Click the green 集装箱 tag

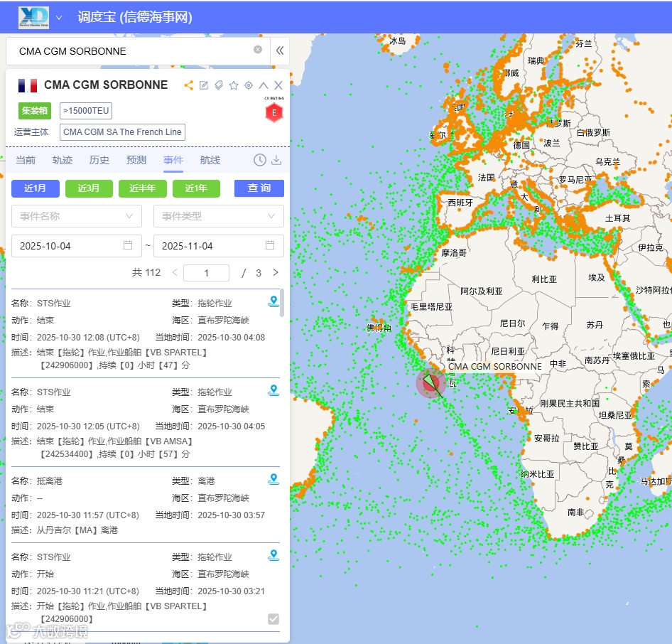[35, 111]
